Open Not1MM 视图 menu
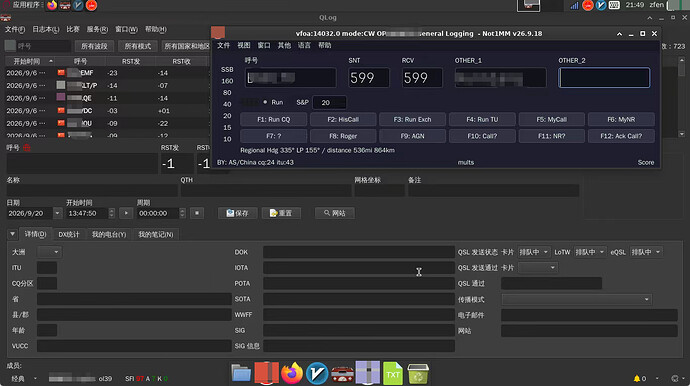690x386 pixels. point(244,45)
